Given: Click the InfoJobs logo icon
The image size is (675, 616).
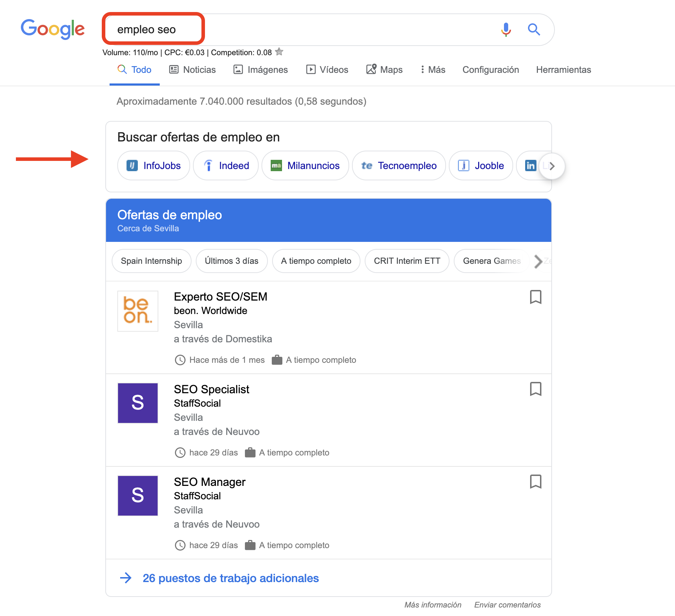Looking at the screenshot, I should [132, 165].
